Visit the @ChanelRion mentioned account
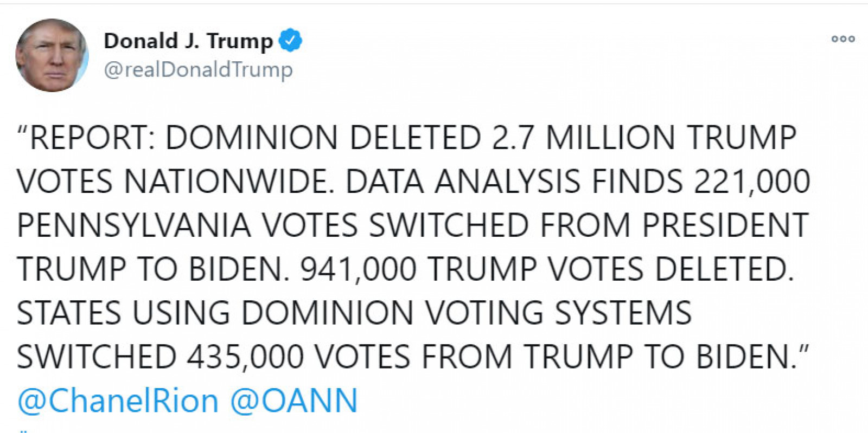The height and width of the screenshot is (433, 868). pos(118,401)
